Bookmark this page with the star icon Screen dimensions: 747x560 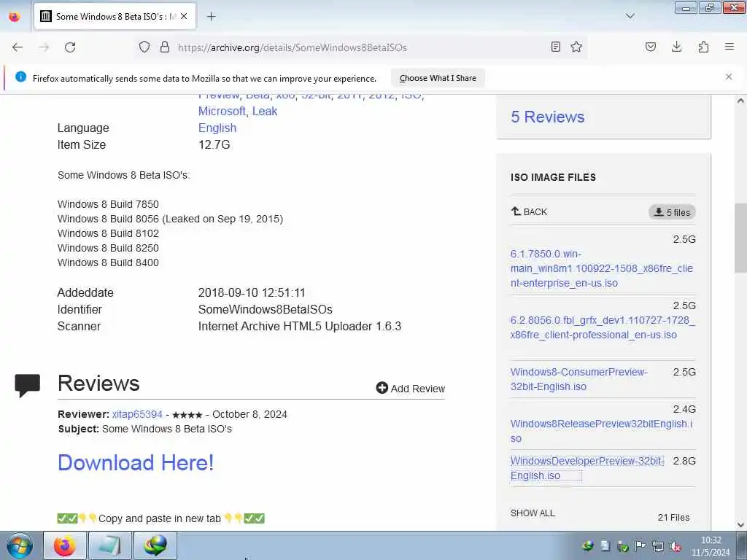576,47
